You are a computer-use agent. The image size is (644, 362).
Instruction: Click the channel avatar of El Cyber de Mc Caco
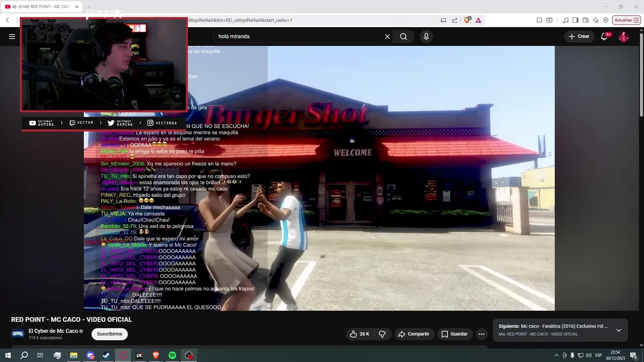click(18, 334)
